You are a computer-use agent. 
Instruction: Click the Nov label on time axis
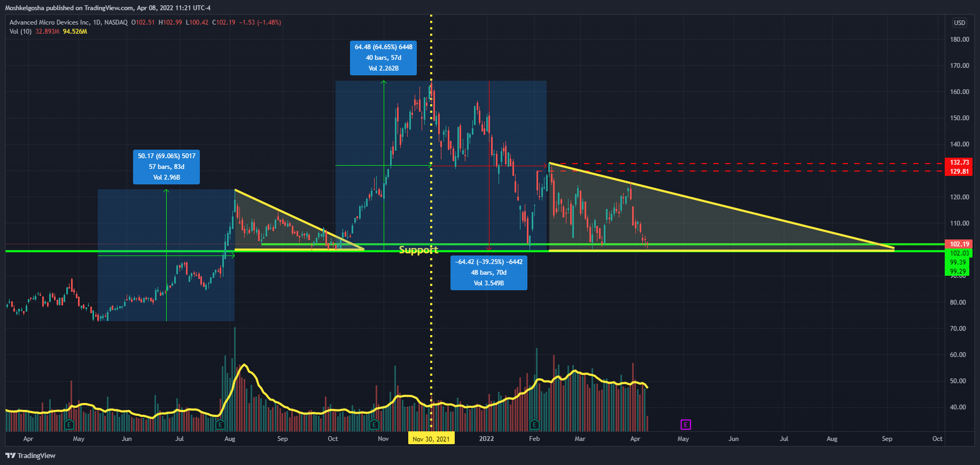pyautogui.click(x=383, y=439)
